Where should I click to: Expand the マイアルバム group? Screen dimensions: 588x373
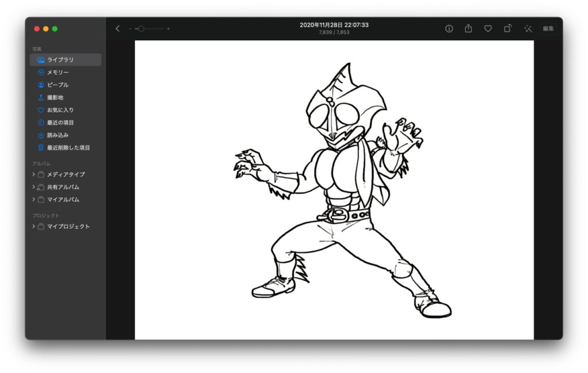tap(33, 199)
